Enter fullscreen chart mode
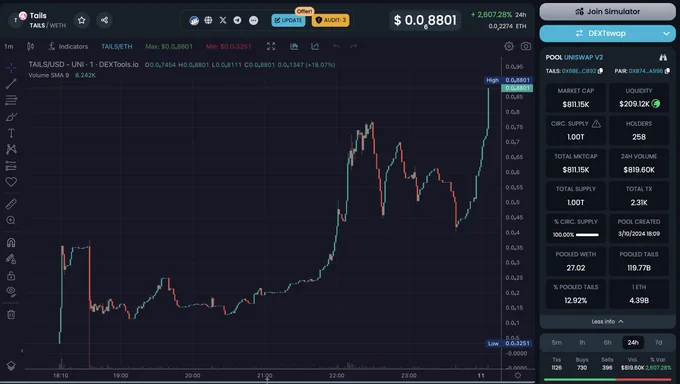Screen dimensions: 680x384 271,46
